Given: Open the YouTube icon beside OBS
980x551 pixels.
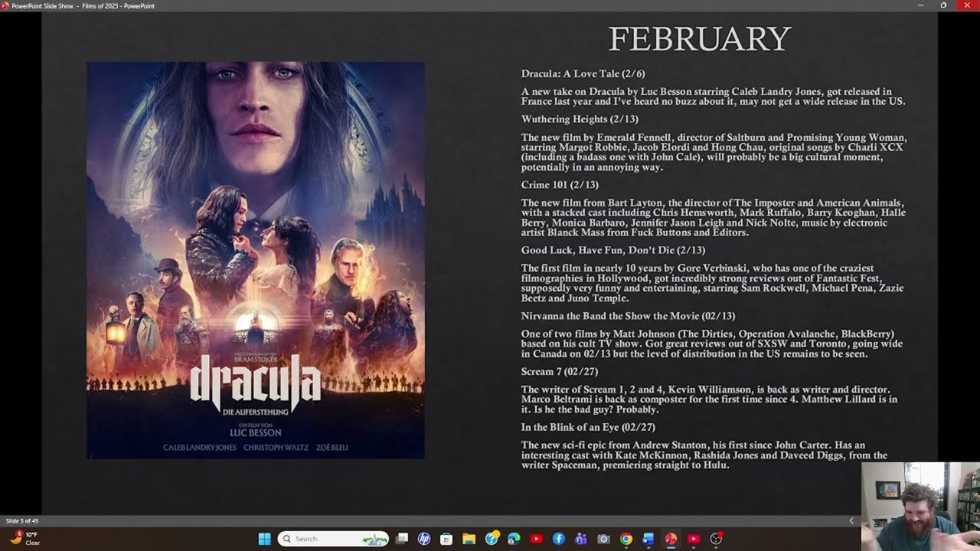Looking at the screenshot, I should [694, 539].
